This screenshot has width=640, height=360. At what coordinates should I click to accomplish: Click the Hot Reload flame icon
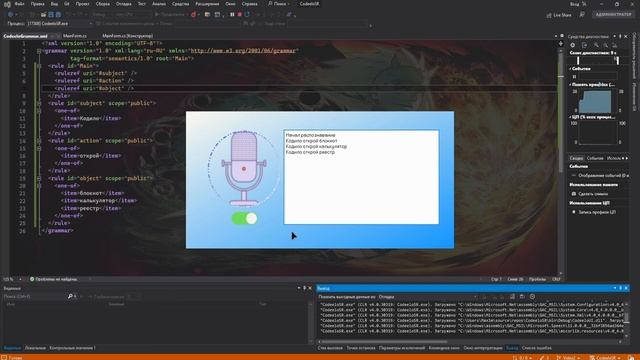pos(193,14)
